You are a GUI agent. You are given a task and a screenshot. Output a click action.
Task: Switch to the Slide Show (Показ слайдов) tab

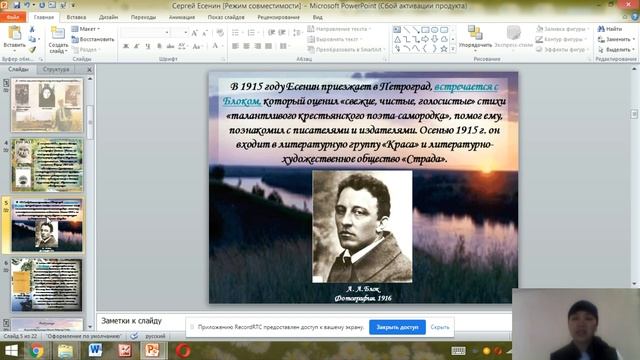pyautogui.click(x=226, y=17)
